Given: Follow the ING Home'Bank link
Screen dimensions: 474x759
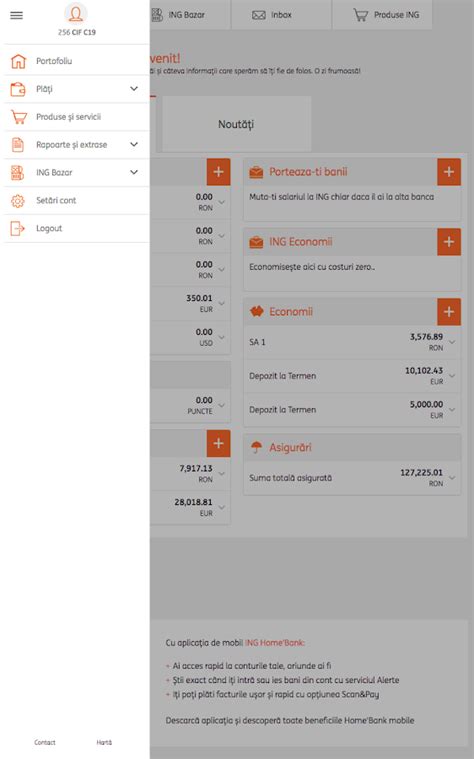Looking at the screenshot, I should click(275, 643).
